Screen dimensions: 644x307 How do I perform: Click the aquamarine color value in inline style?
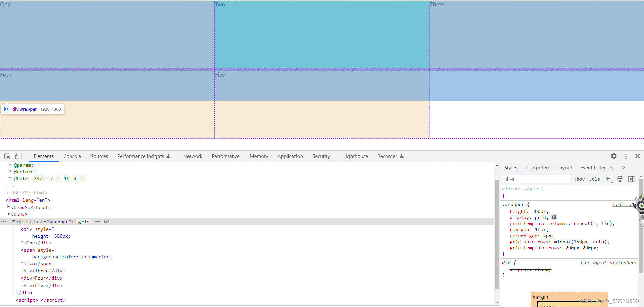[96, 257]
